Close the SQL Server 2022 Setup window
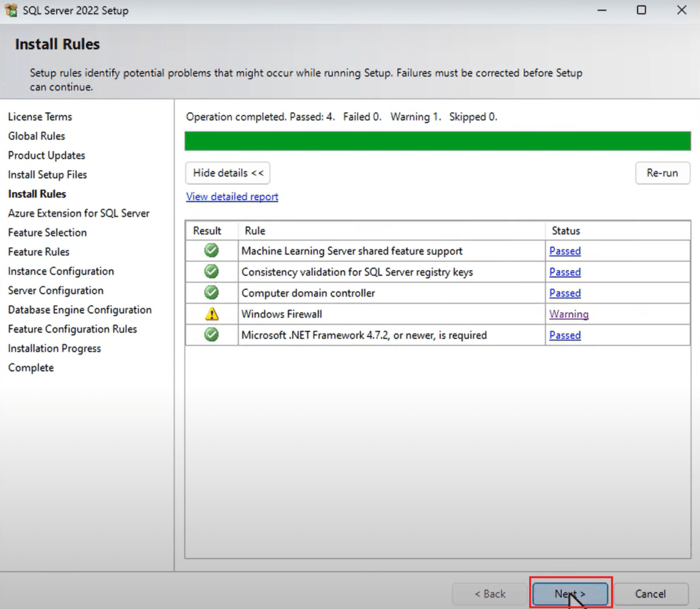Viewport: 700px width, 609px height. [x=682, y=10]
